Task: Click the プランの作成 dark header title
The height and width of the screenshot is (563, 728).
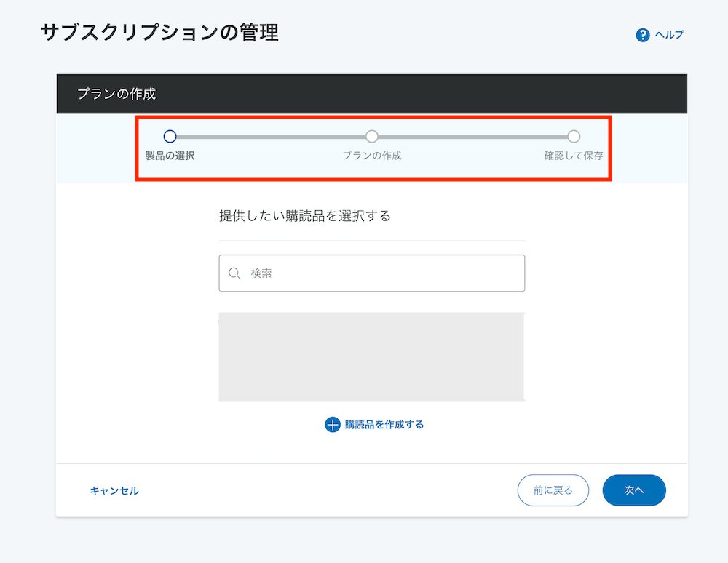Action: pos(116,94)
